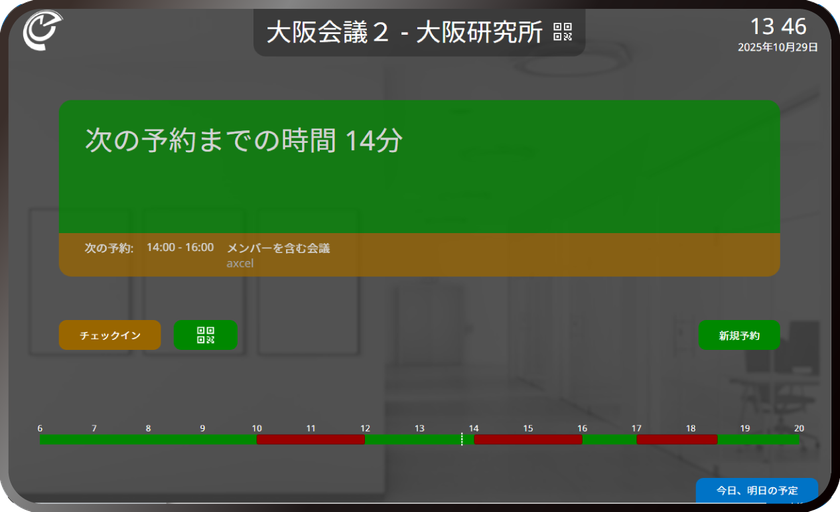Open the next booking メンバーを含む会議
840x512 pixels.
point(279,248)
